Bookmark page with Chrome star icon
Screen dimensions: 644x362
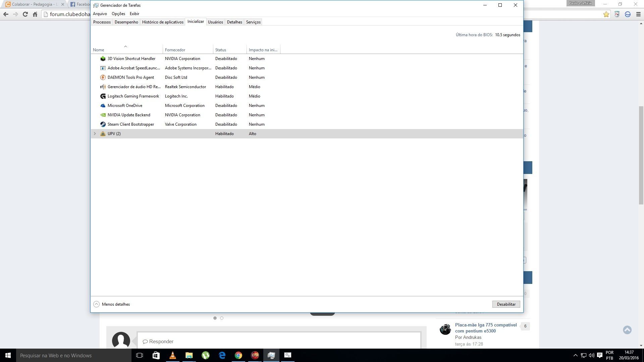[606, 14]
